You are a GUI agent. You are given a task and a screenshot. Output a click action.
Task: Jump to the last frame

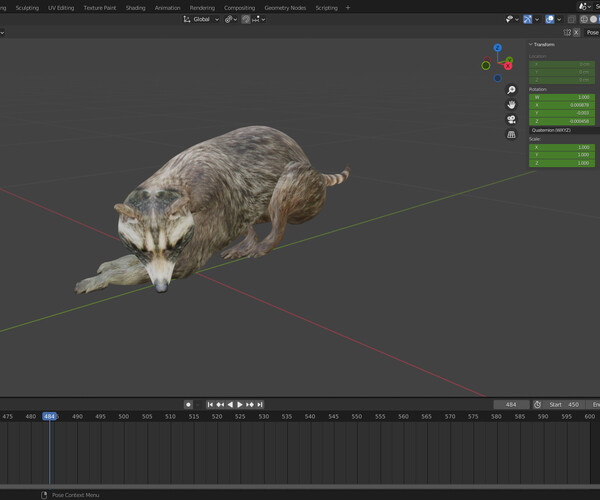coord(260,405)
